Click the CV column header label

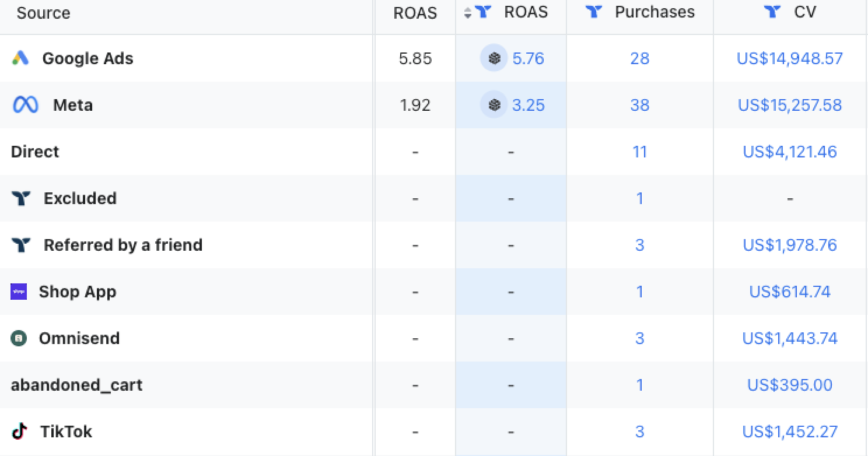805,12
